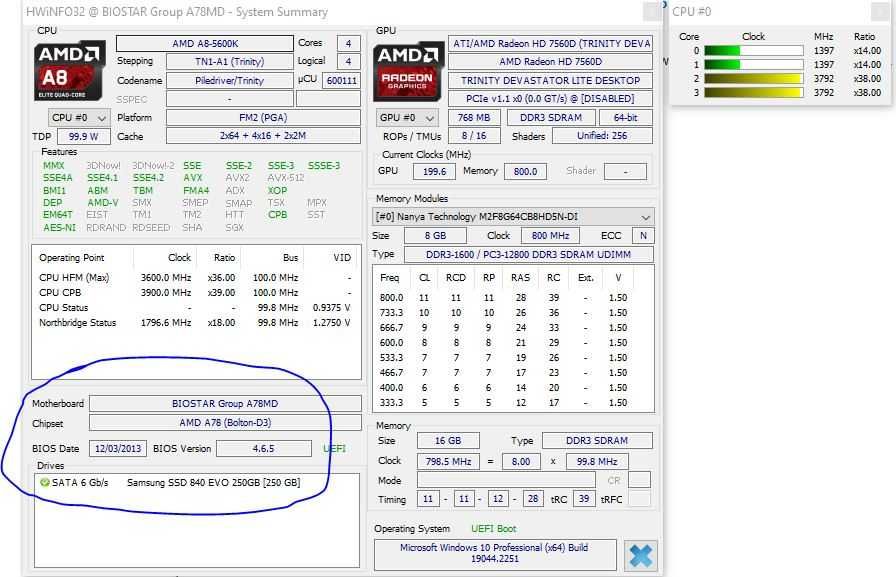Click the AMD A8-5600K processor name field

[x=205, y=43]
